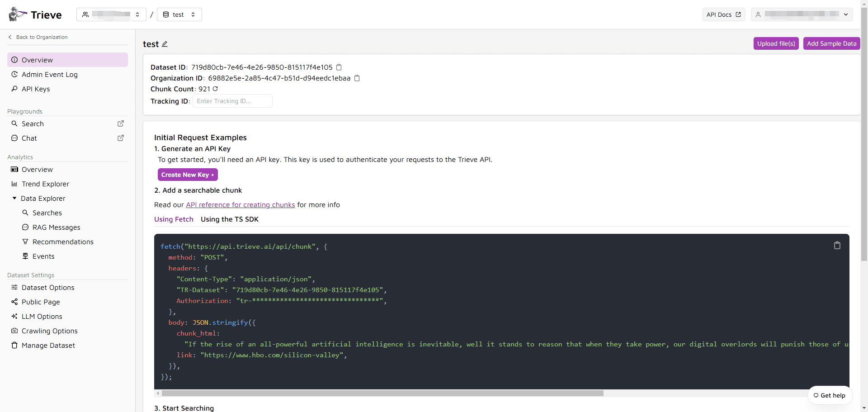Click the RAG Messages icon
Image resolution: width=868 pixels, height=412 pixels.
click(x=25, y=227)
